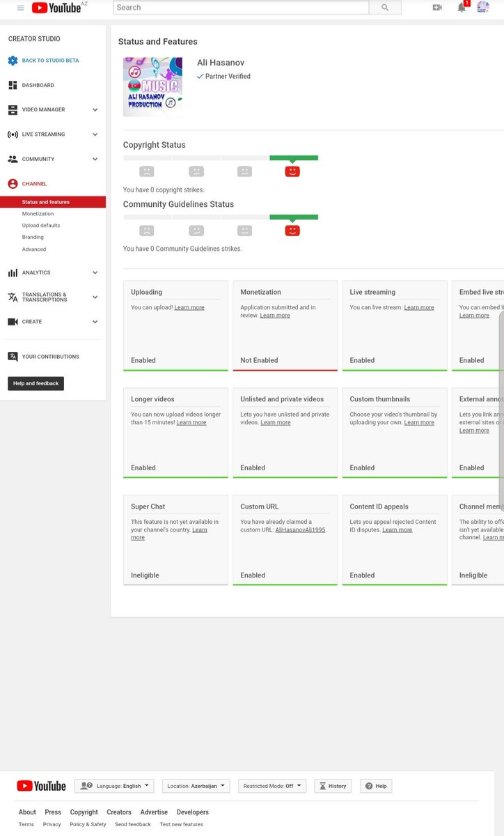Open Upload defaults submenu item
Viewport: 504px width, 836px height.
pyautogui.click(x=41, y=226)
